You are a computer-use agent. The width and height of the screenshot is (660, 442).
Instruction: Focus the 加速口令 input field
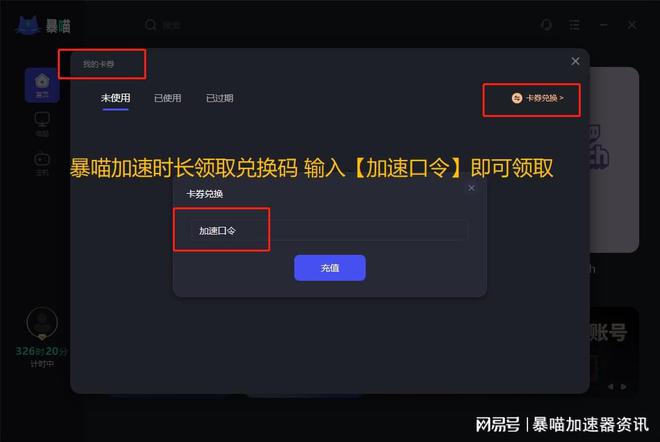(x=329, y=230)
